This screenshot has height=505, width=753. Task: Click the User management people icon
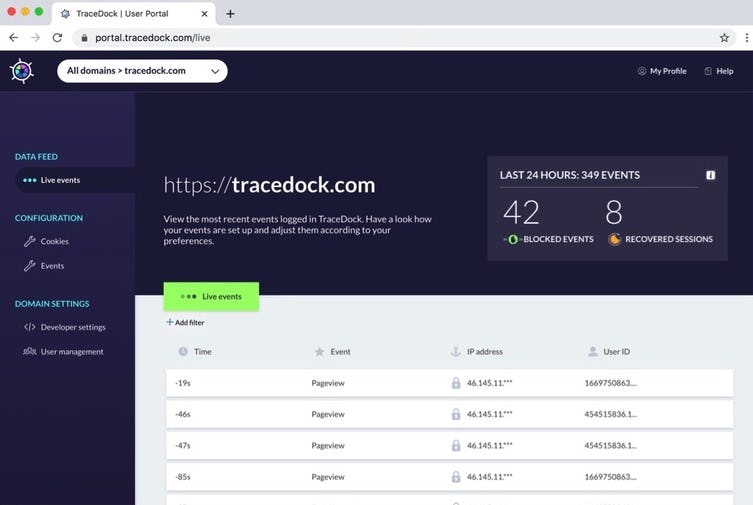point(30,351)
